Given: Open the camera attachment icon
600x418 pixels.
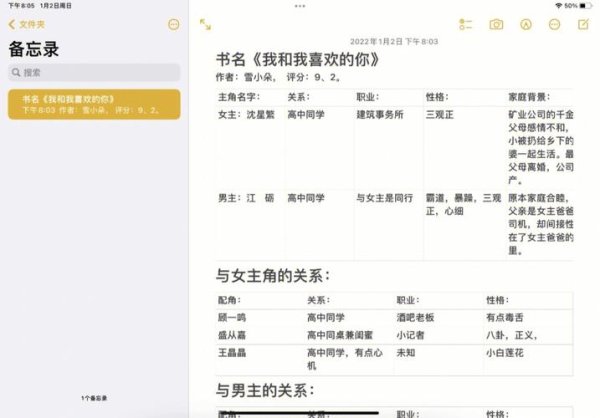Looking at the screenshot, I should click(x=496, y=24).
